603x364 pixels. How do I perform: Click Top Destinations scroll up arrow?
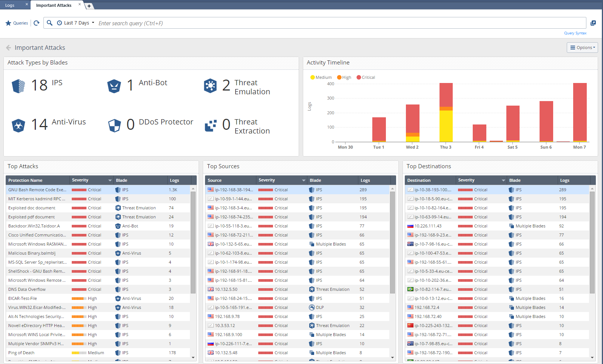pyautogui.click(x=592, y=188)
